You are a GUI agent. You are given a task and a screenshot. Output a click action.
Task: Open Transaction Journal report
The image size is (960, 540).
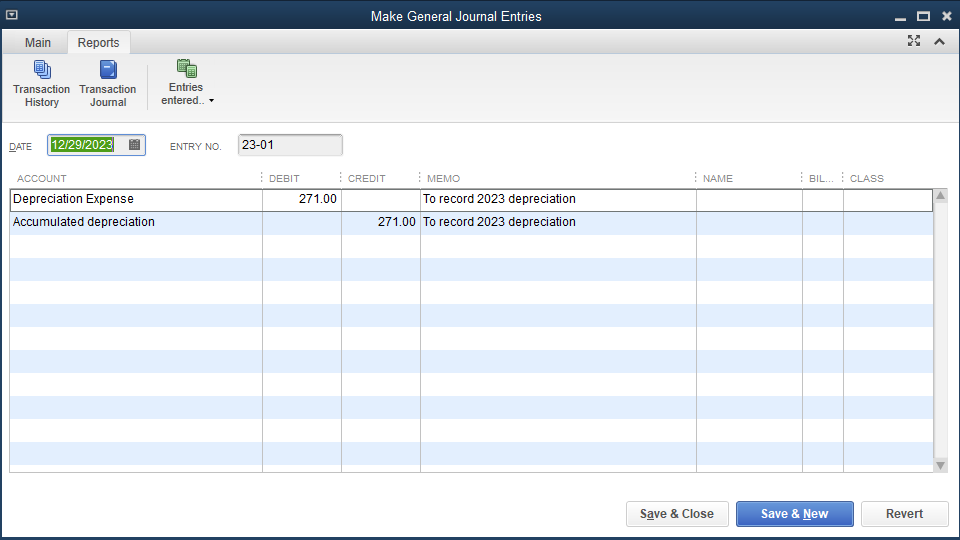108,84
